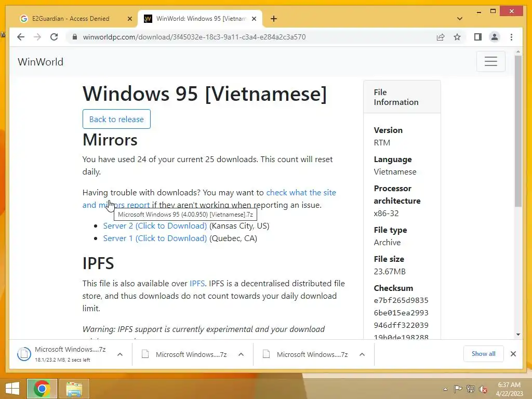
Task: Click the padlock site info icon
Action: [x=75, y=37]
